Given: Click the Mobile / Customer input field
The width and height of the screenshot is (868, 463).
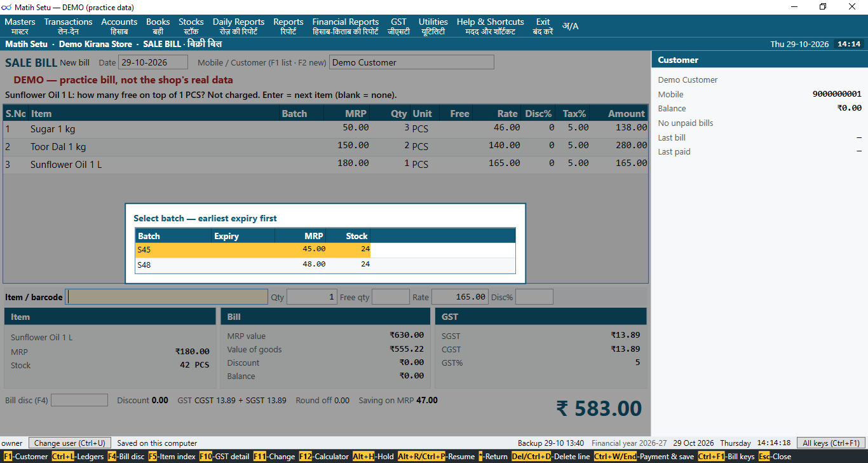Looking at the screenshot, I should 412,62.
